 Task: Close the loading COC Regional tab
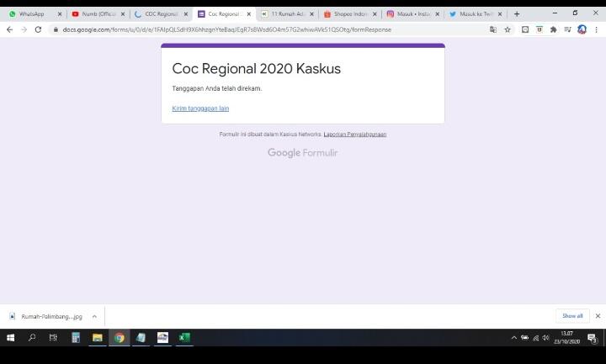point(186,14)
